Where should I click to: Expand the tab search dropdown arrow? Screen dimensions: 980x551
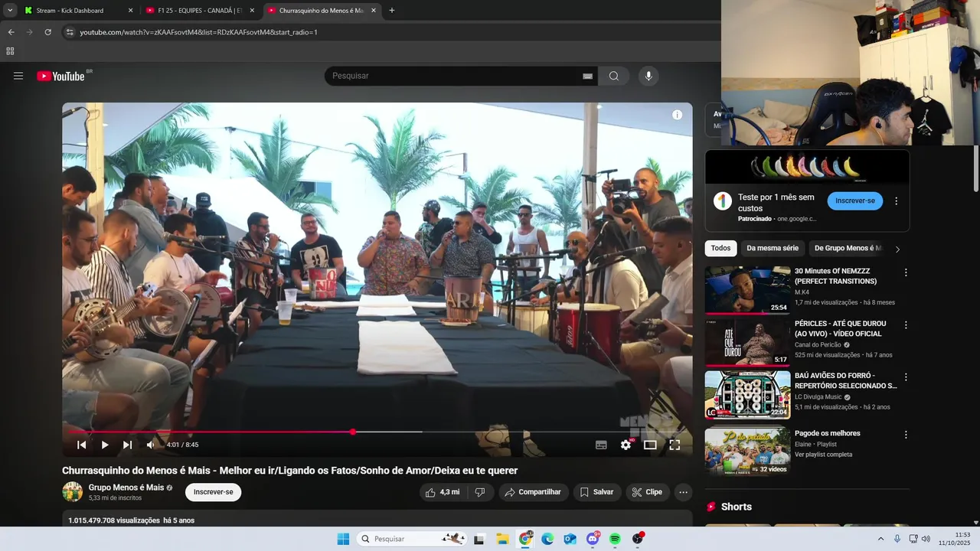pos(10,11)
